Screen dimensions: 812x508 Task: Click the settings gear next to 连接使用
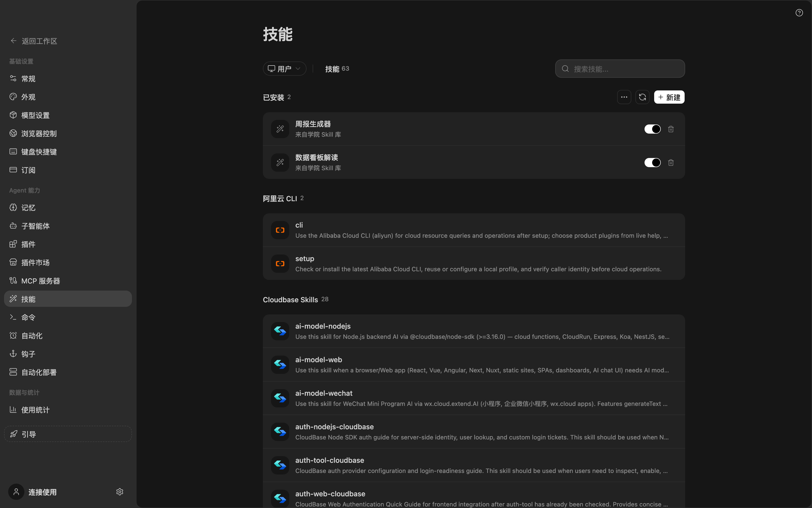point(120,492)
